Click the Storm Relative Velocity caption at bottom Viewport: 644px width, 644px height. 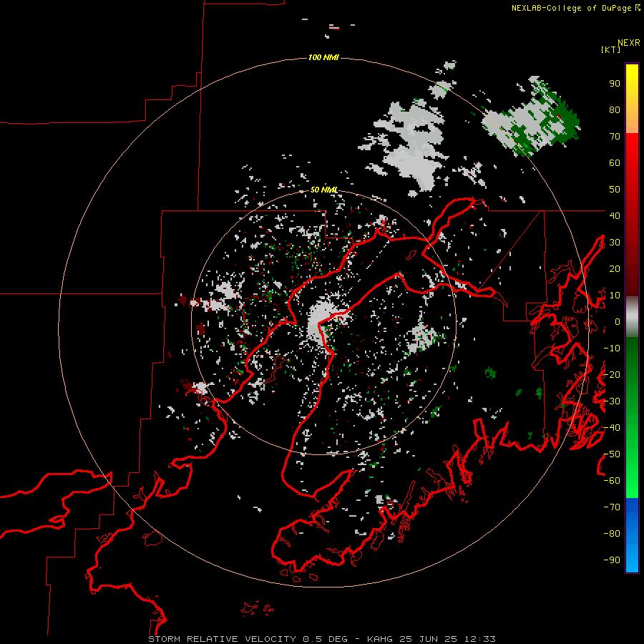[x=321, y=639]
